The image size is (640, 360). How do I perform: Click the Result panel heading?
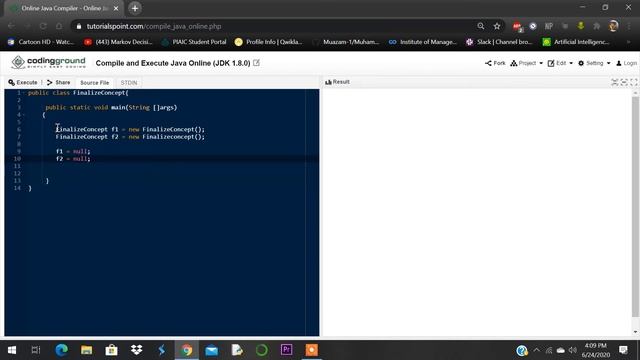[338, 82]
